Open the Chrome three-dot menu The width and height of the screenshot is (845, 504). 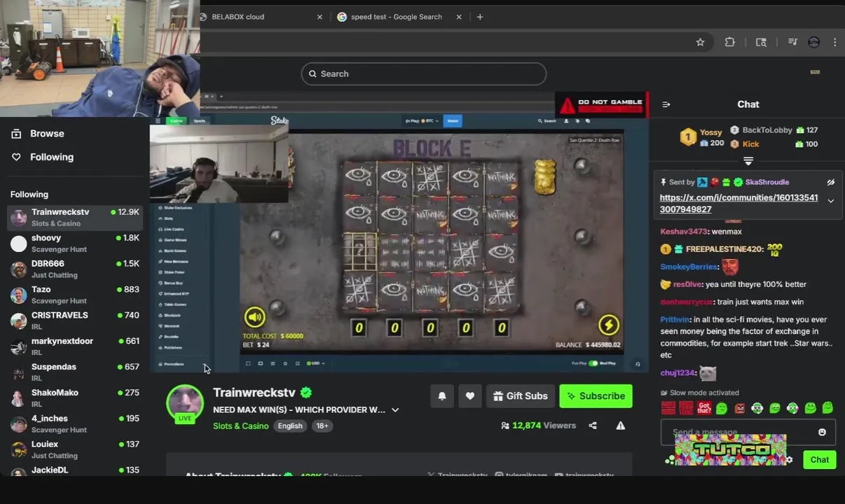click(x=834, y=42)
